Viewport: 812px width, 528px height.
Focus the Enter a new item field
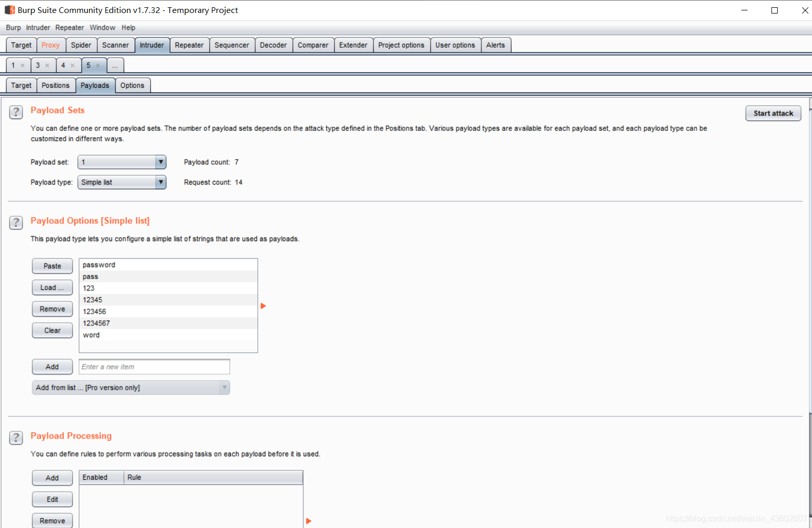pyautogui.click(x=154, y=367)
